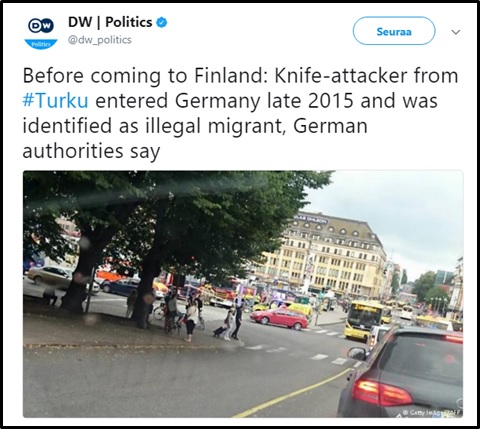Open the attached street photo
This screenshot has width=480, height=429.
tap(243, 294)
